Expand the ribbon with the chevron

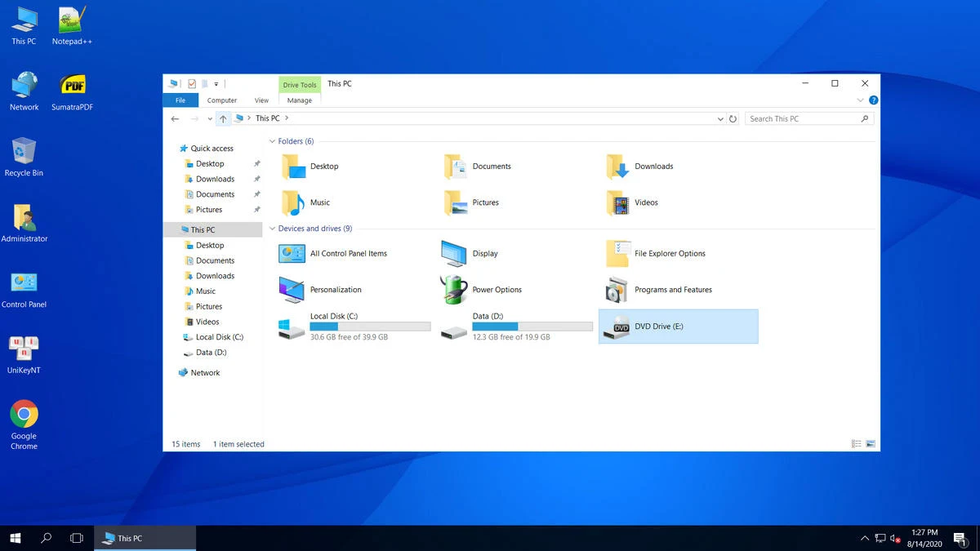[860, 100]
